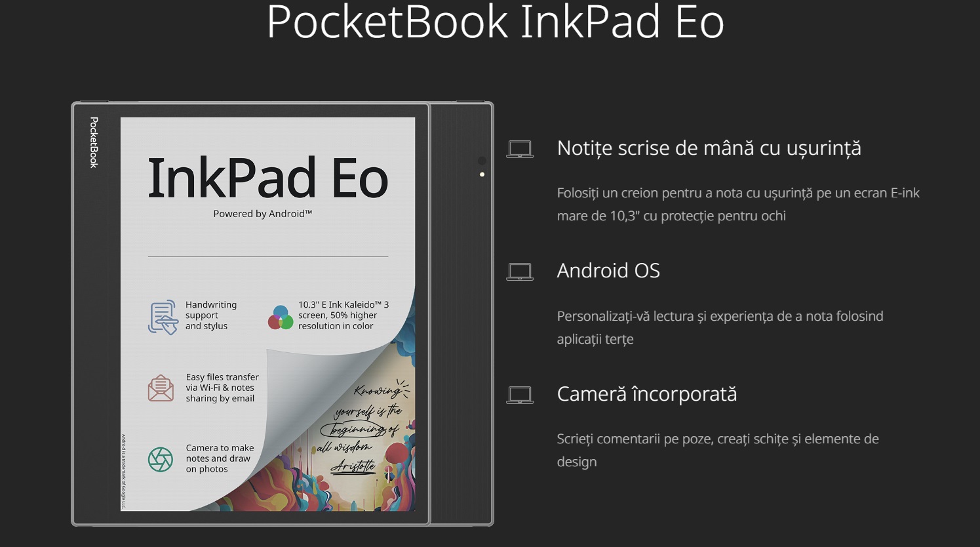Click the Kaleido color circles icon
This screenshot has width=980, height=547.
(281, 317)
